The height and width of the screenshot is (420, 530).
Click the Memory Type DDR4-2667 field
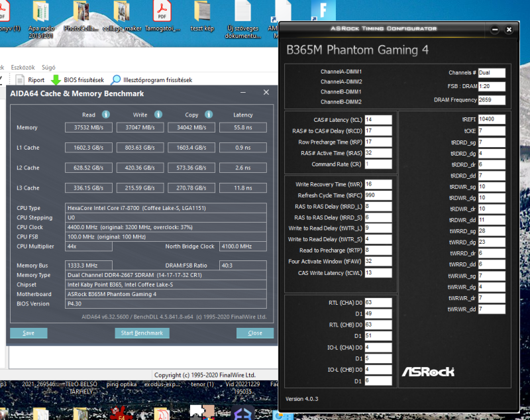166,275
